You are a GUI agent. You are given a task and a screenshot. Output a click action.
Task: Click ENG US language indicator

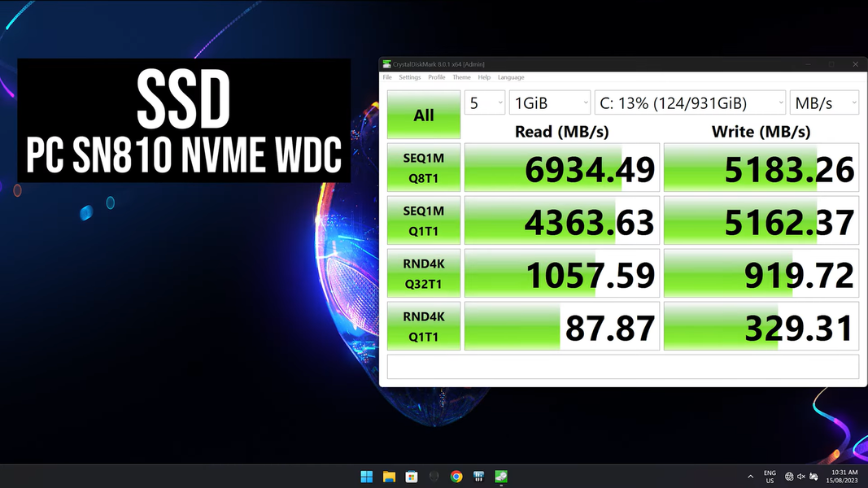770,477
